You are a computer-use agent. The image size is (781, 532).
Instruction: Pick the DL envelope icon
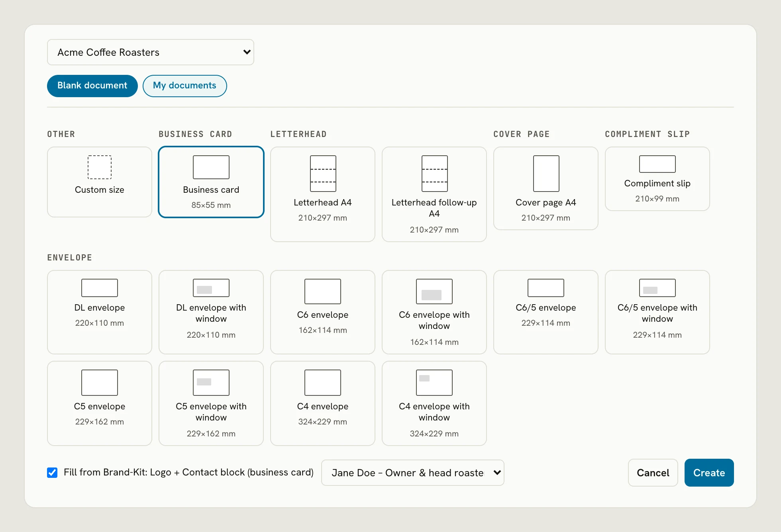point(100,288)
